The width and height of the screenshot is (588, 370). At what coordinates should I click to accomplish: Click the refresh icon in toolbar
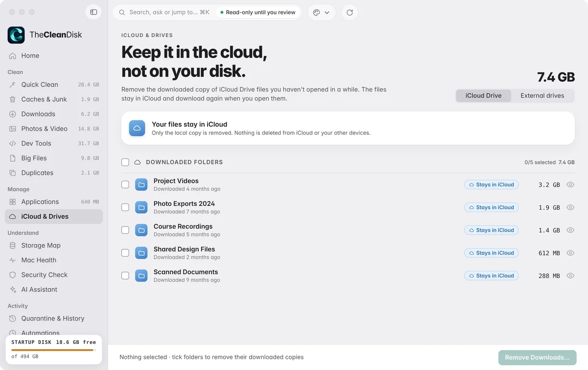coord(349,12)
